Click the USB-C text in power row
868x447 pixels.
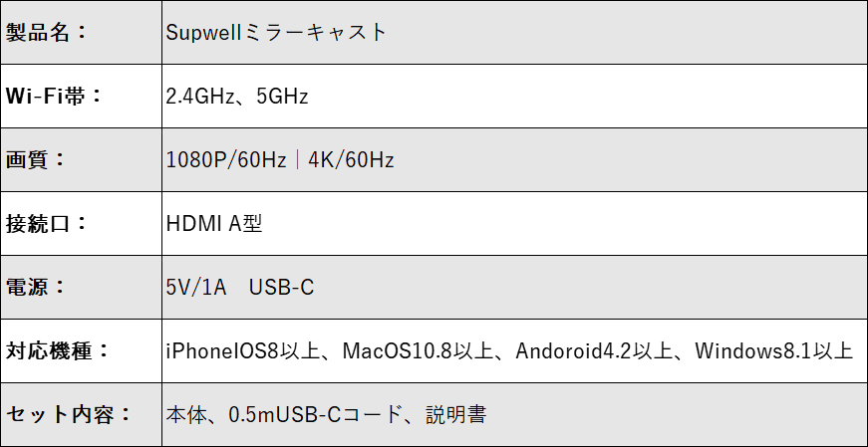point(281,288)
